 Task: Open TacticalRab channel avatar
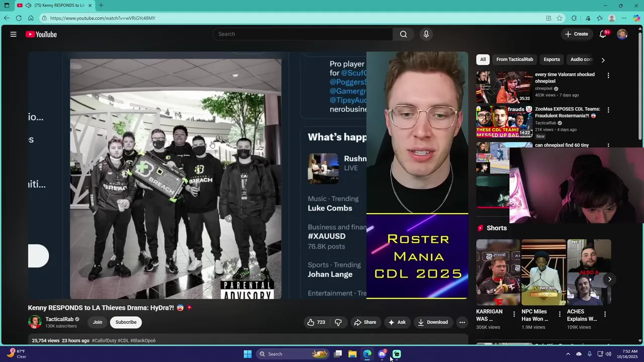point(35,322)
